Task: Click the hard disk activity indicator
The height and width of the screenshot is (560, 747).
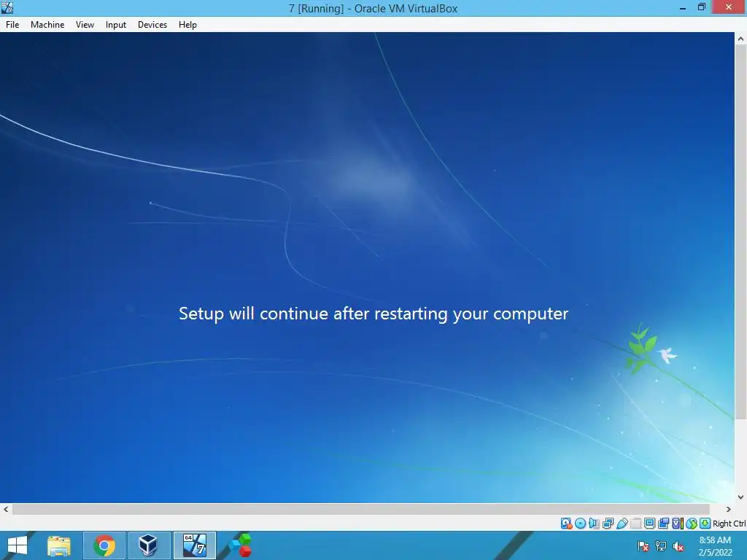Action: 567,524
